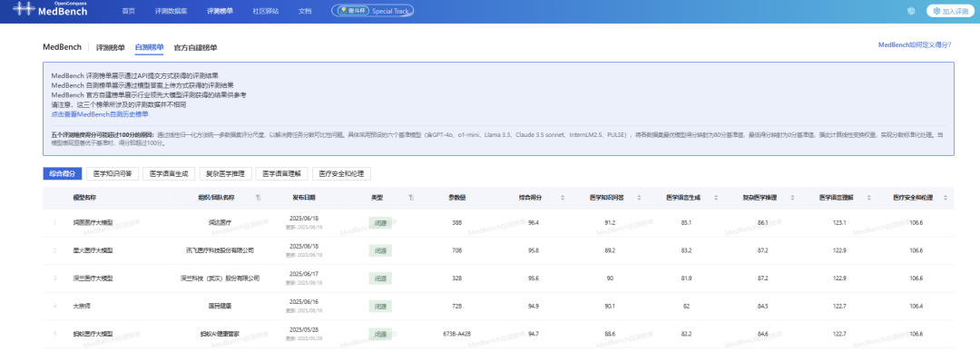Click overall score 96.4
Viewport: 980px width, 352px height.
(x=534, y=222)
